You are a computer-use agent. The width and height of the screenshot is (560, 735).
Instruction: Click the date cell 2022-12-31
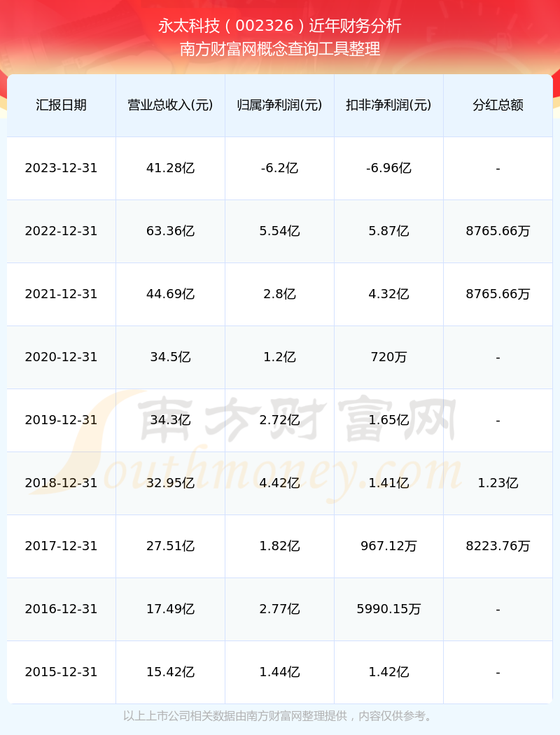coord(62,231)
